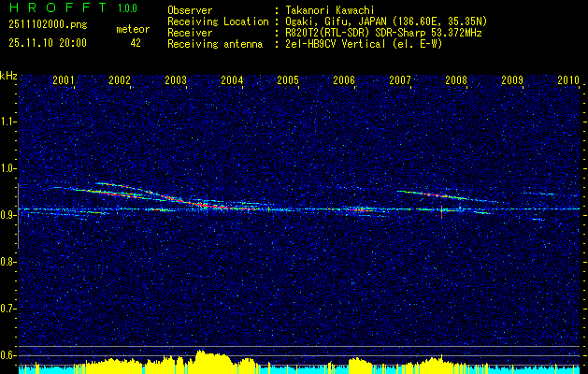This screenshot has height=374, width=588.
Task: Click the 2003 time marker
Action: click(x=176, y=79)
